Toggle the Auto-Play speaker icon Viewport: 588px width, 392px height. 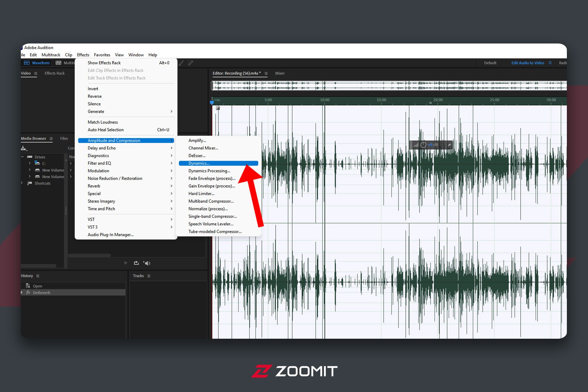(x=147, y=263)
